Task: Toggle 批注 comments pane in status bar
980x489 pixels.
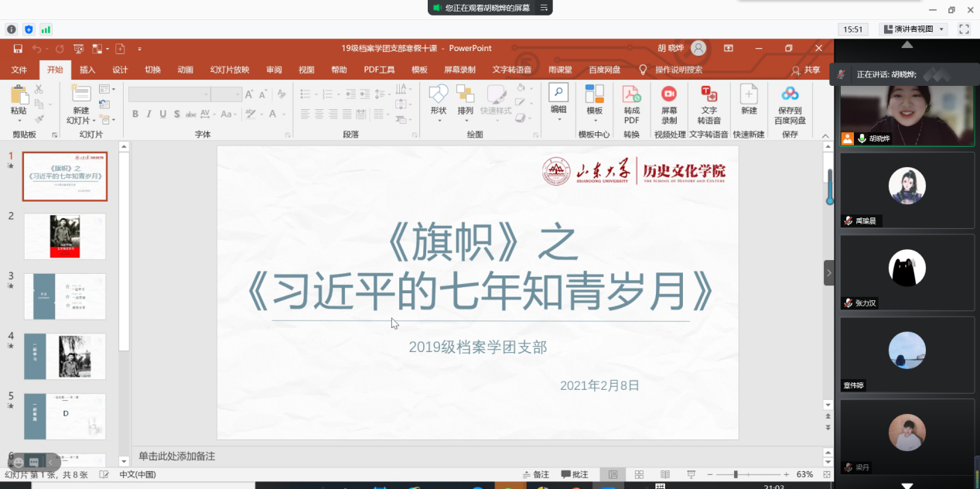Action: [x=575, y=474]
